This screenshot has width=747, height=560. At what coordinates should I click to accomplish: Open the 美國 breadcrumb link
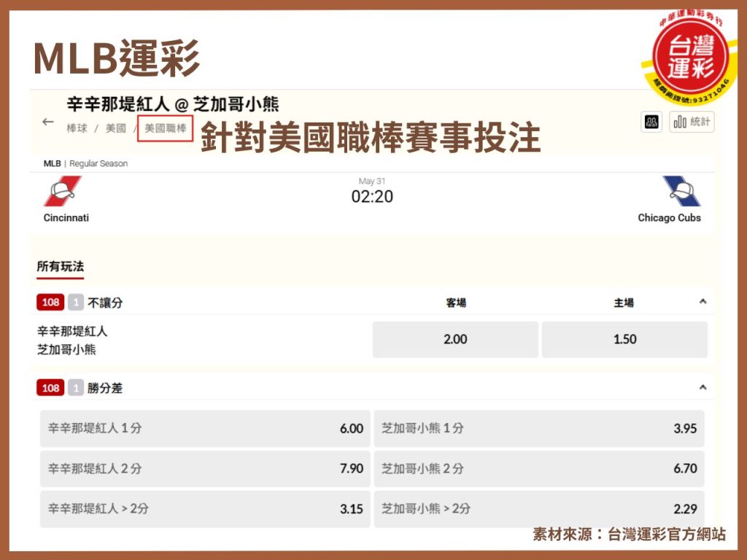(116, 128)
